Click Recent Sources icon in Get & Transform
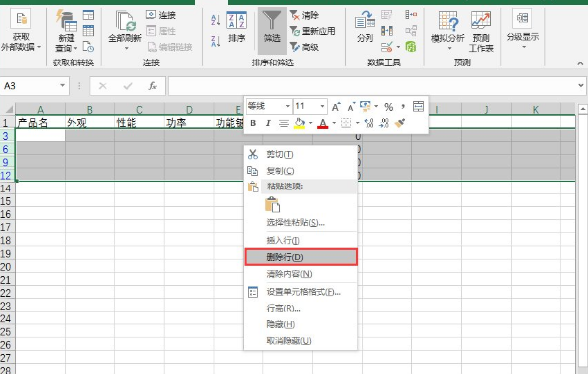The image size is (588, 374). (88, 46)
